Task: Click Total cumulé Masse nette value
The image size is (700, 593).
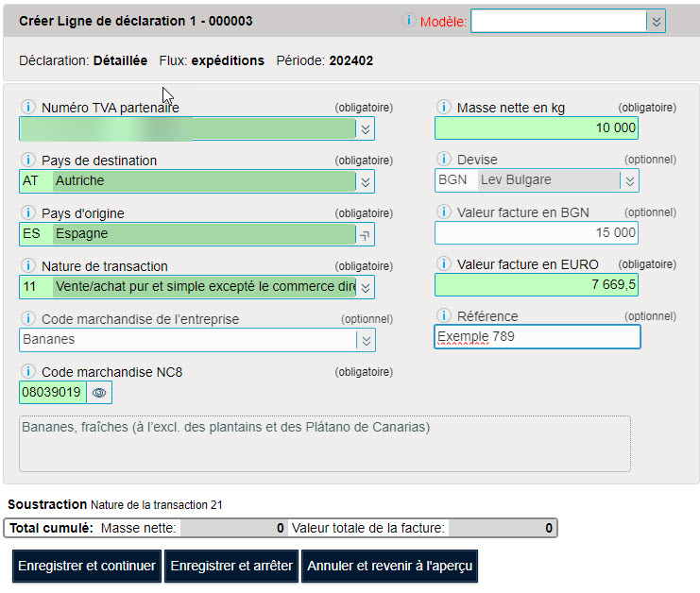Action: (x=234, y=528)
